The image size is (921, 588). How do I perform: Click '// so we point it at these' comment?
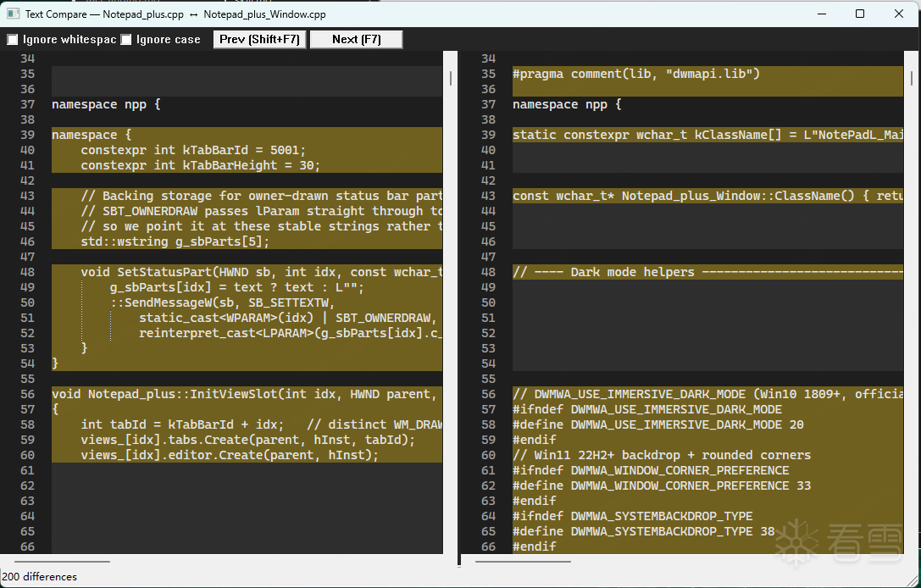[261, 227]
